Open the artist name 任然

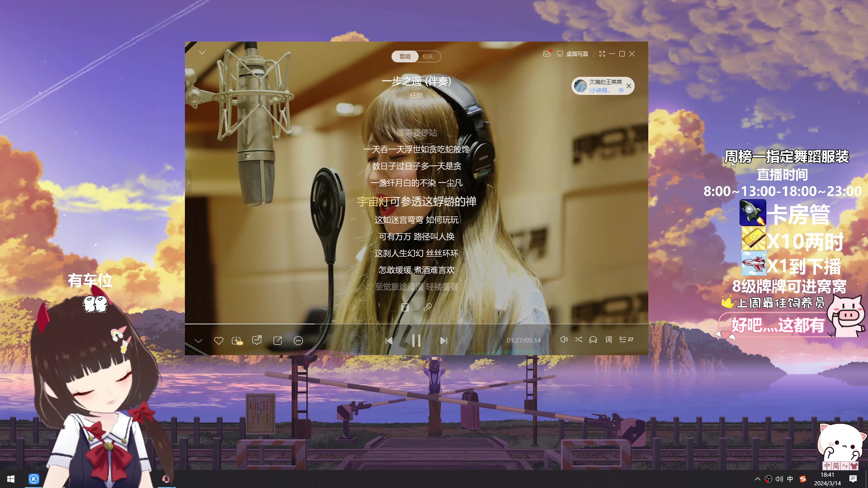click(416, 95)
